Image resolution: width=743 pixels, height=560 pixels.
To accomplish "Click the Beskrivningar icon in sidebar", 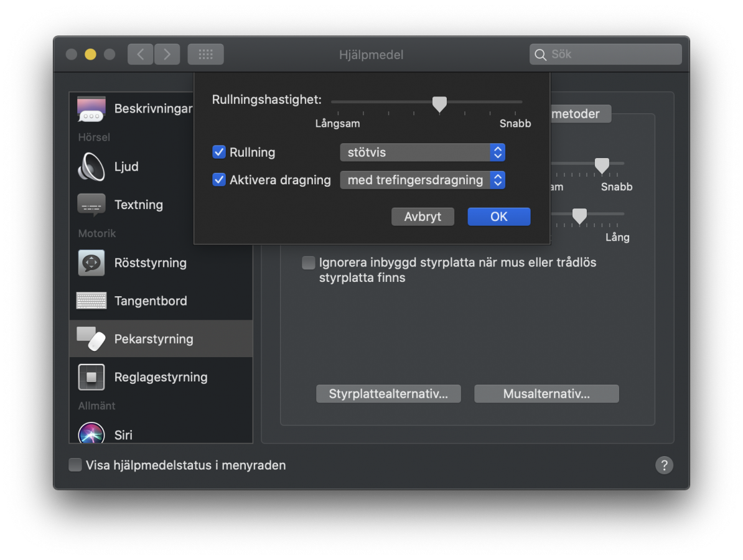I will click(91, 110).
